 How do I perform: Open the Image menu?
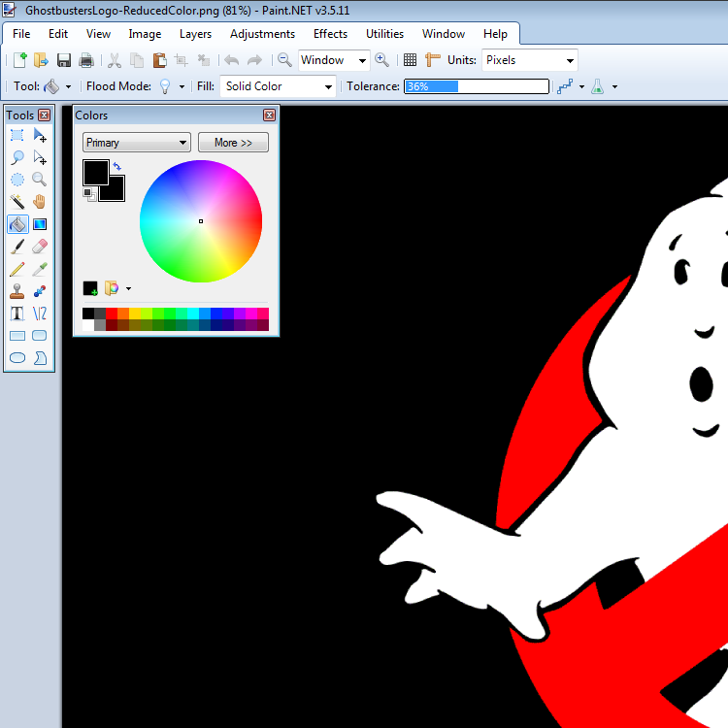click(145, 34)
